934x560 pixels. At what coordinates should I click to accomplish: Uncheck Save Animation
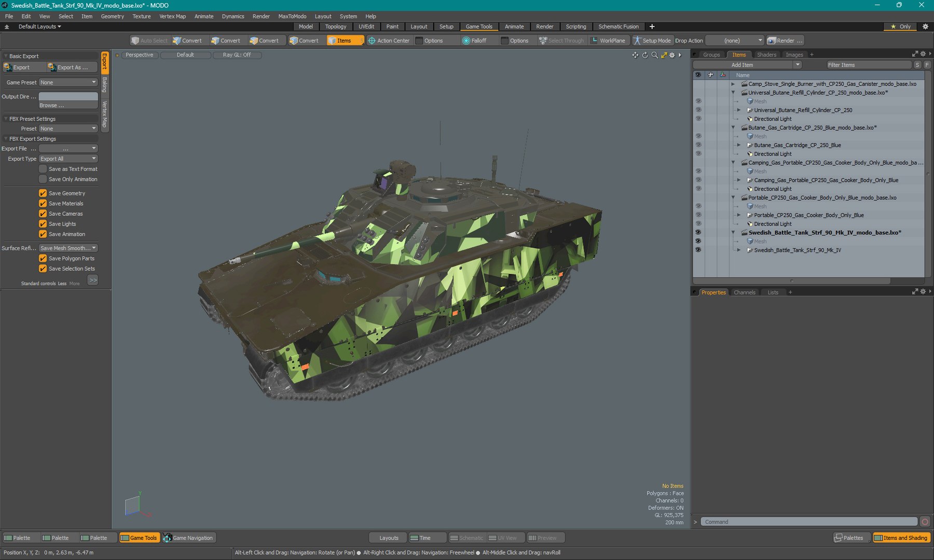(43, 234)
